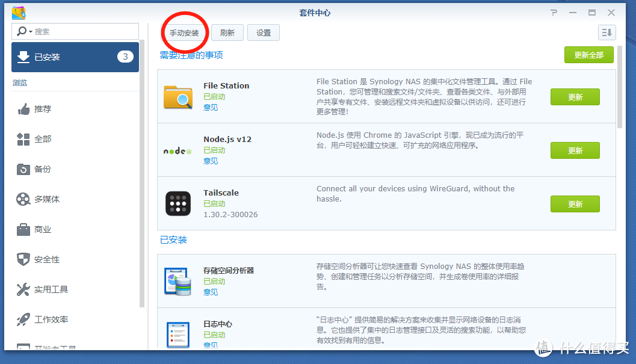
Task: Click the 刷新 refresh button
Action: 227,33
